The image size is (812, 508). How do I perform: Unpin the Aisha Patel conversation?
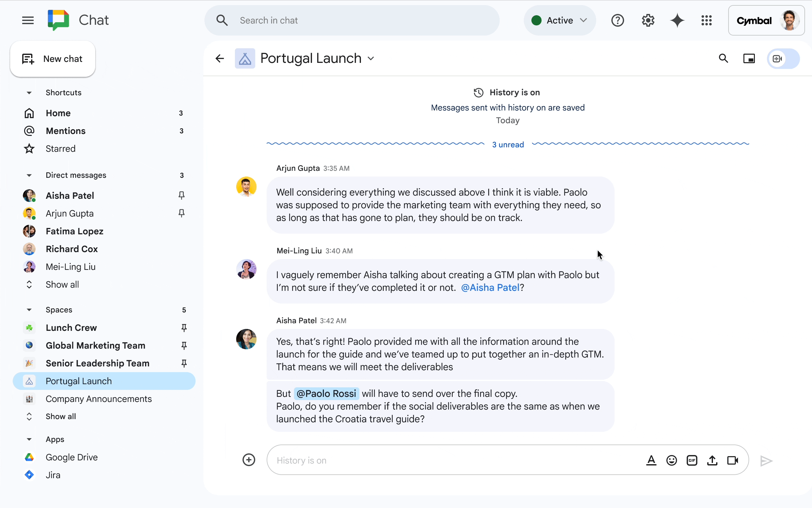pos(181,196)
